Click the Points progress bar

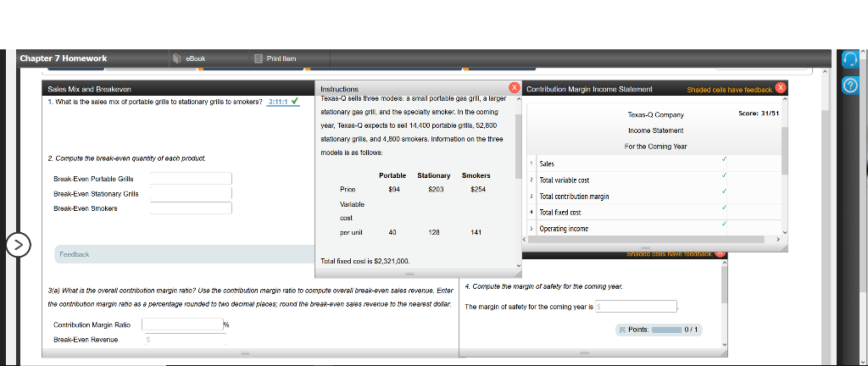[666, 330]
